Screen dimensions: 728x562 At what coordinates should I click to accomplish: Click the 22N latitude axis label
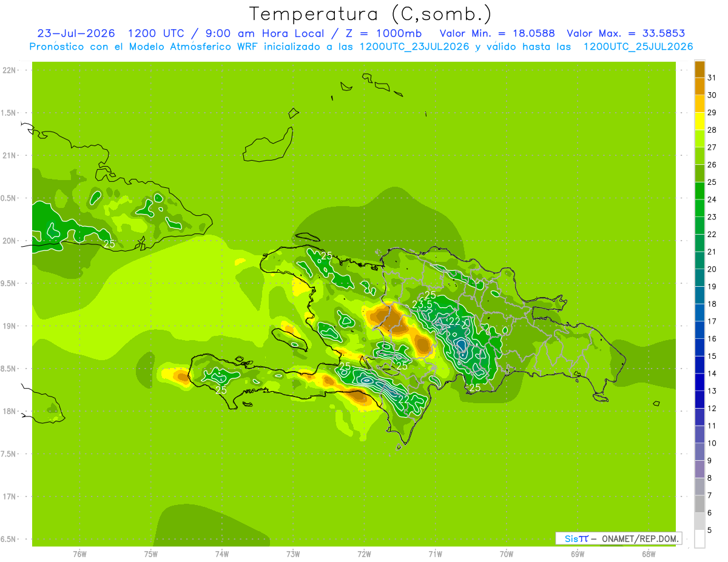[8, 70]
